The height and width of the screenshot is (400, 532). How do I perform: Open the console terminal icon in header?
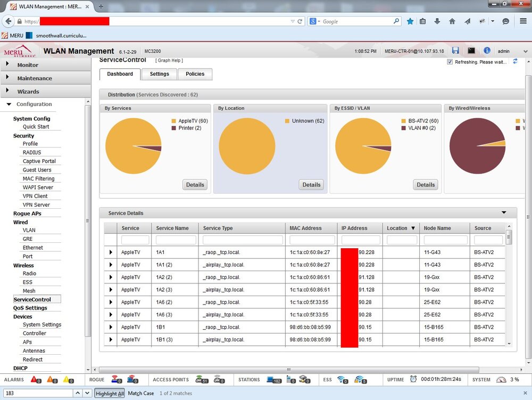471,51
